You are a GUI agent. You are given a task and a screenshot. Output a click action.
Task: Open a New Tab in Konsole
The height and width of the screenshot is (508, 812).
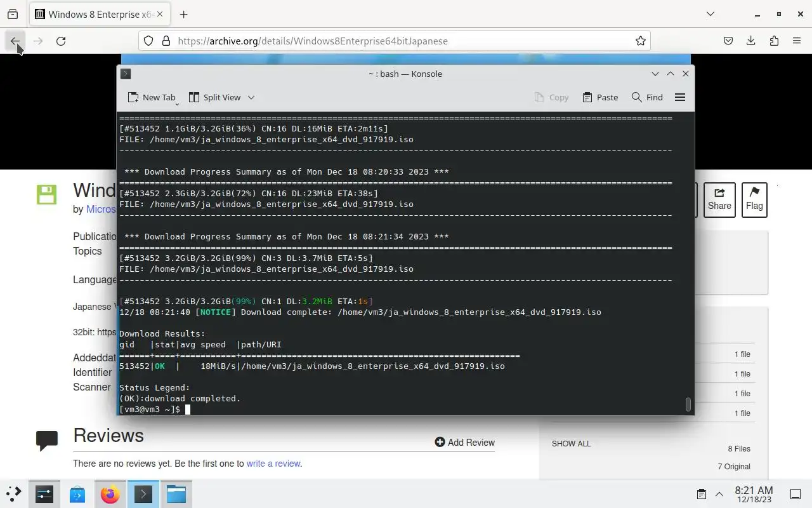click(x=151, y=97)
